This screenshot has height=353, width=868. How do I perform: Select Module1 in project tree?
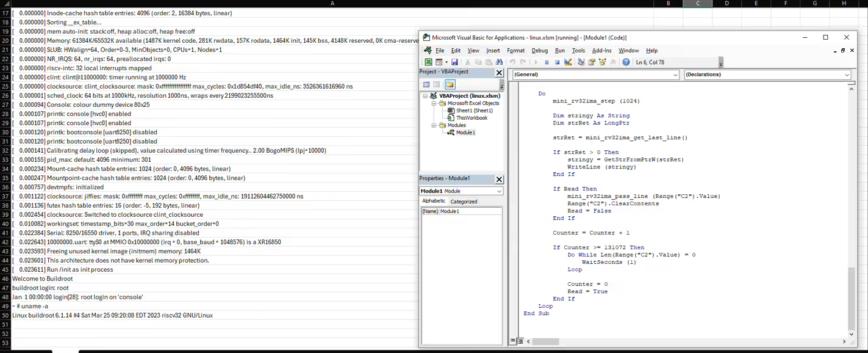click(x=465, y=133)
